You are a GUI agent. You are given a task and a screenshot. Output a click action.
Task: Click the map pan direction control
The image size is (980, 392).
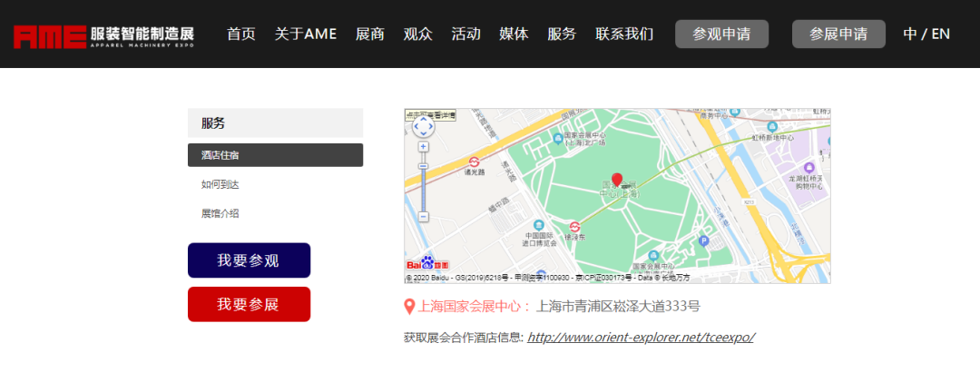click(x=423, y=126)
